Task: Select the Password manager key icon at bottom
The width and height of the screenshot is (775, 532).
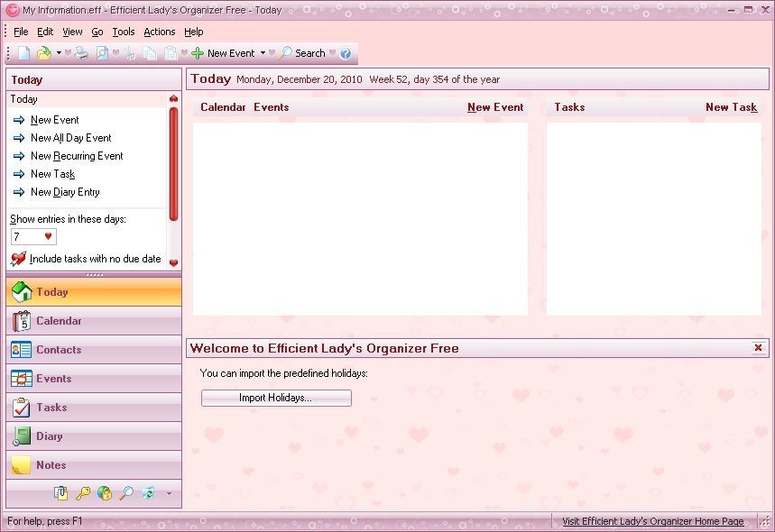Action: coord(83,493)
